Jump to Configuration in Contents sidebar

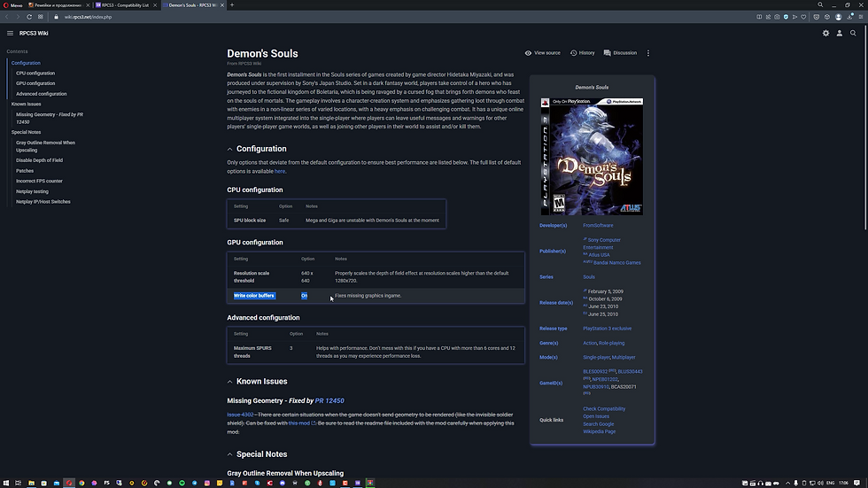pyautogui.click(x=26, y=63)
